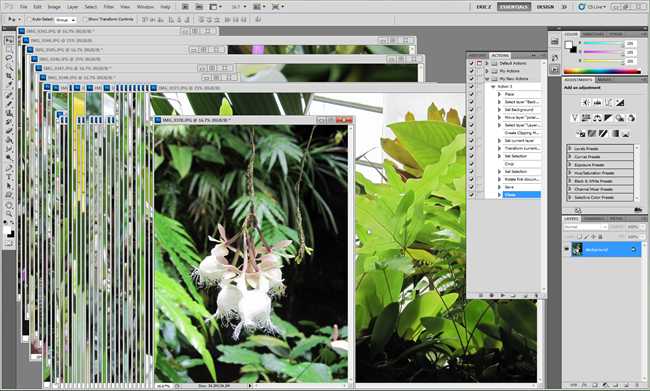Open the Filter menu
Screen dimensions: 650x391
pos(109,7)
